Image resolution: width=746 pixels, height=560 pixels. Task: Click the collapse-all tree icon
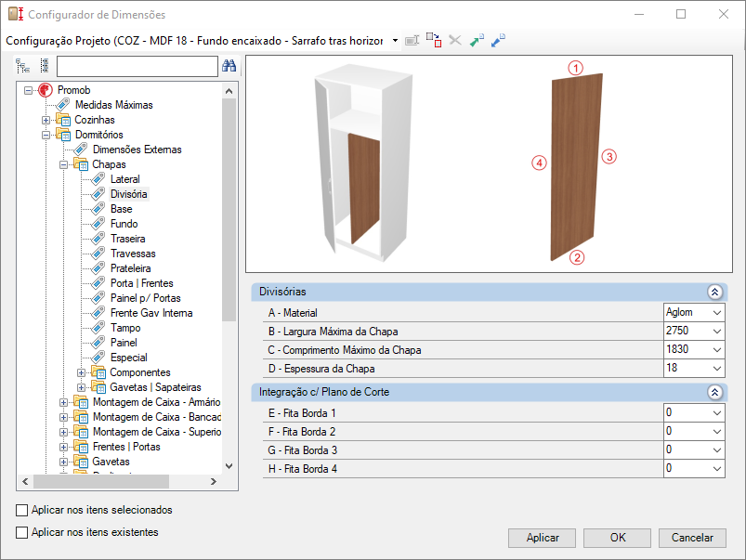click(45, 66)
